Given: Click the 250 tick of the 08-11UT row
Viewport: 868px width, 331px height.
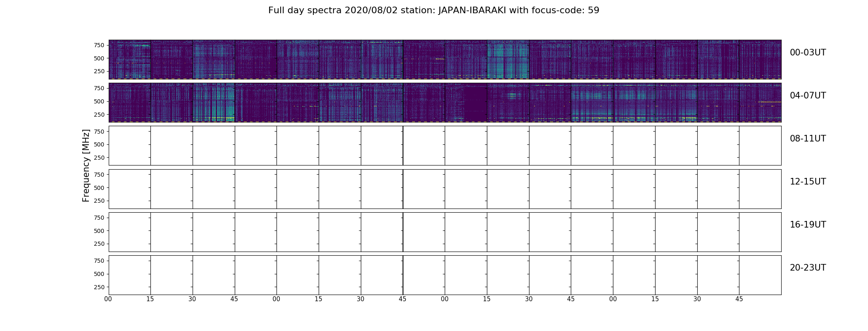Looking at the screenshot, I should click(x=99, y=158).
